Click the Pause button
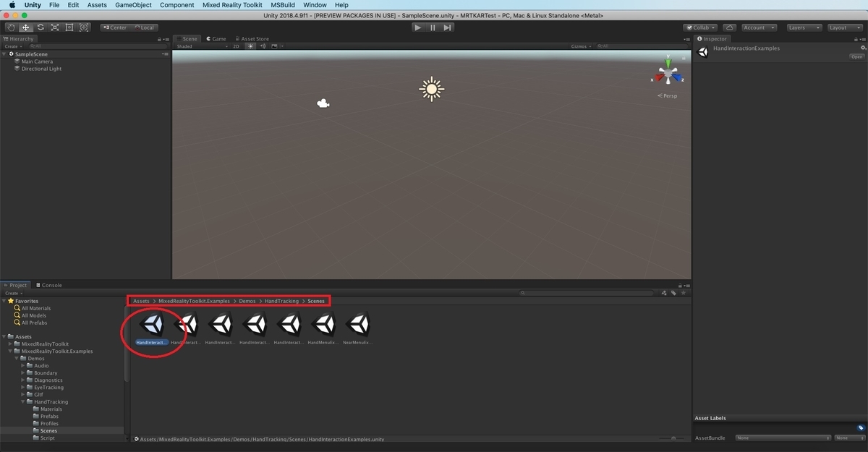The height and width of the screenshot is (452, 868). (x=433, y=27)
